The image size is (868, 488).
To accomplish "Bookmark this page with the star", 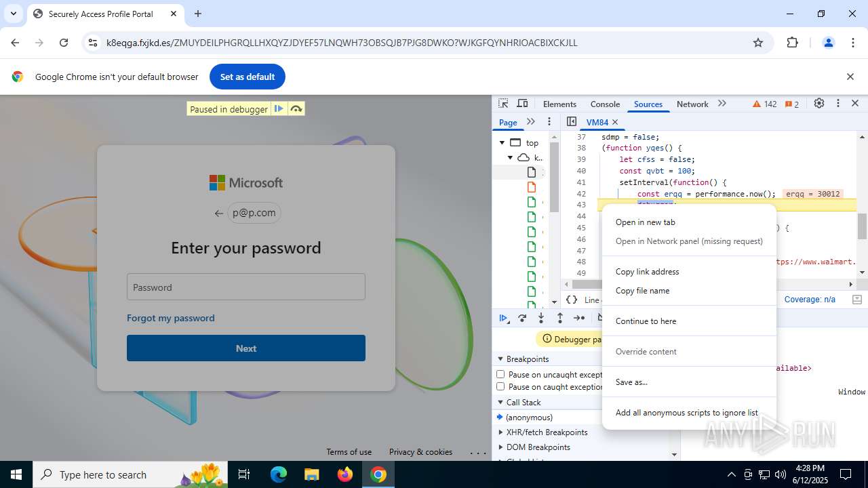I will 758,43.
